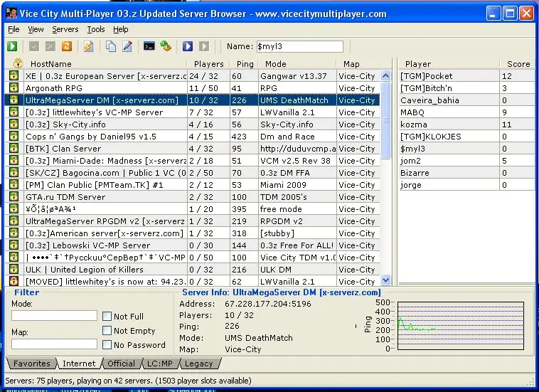Enable the Not Full filter checkbox
Screen dimensions: 539x392
pos(107,316)
